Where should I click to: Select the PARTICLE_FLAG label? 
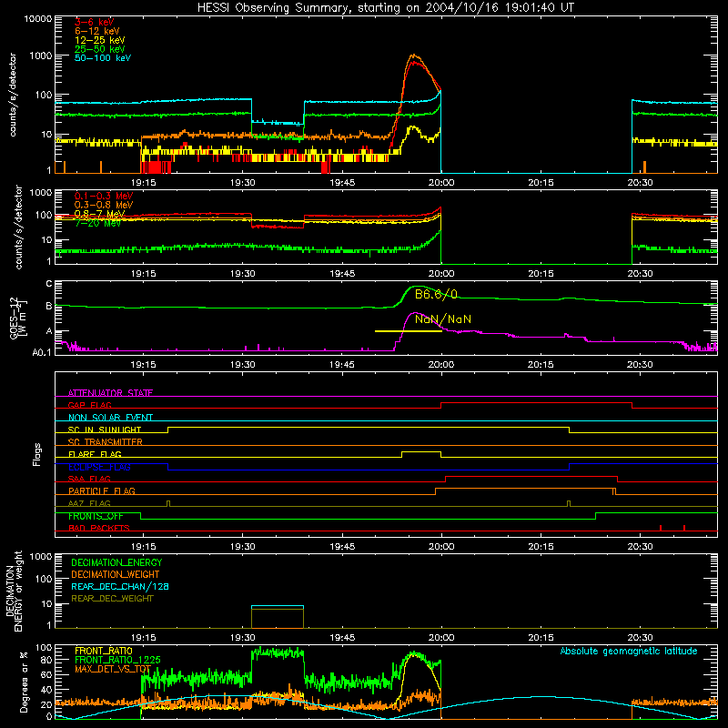(x=102, y=490)
